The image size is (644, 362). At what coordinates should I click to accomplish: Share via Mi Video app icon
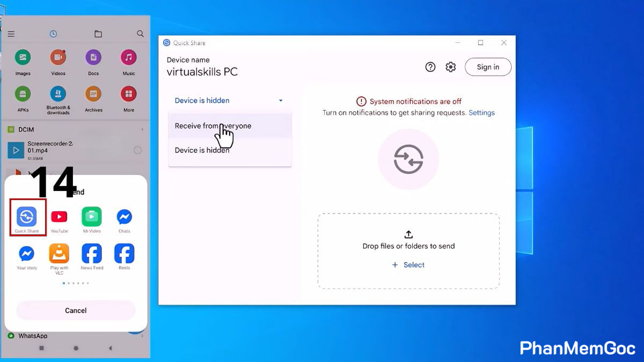[92, 217]
